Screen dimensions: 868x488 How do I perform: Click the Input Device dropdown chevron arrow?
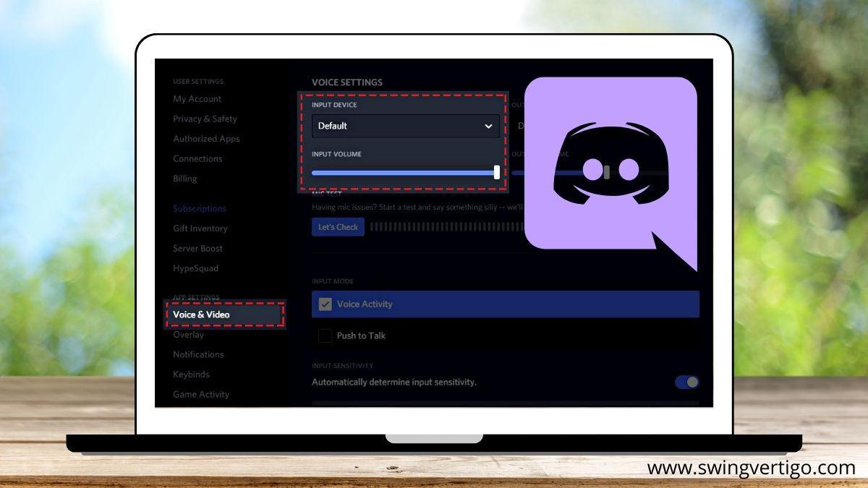tap(488, 126)
